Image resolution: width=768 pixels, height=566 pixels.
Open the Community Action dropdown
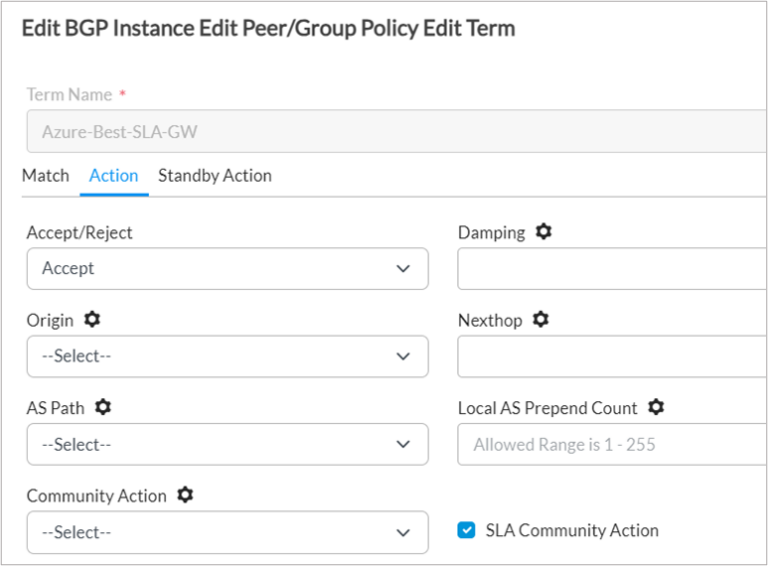click(227, 532)
